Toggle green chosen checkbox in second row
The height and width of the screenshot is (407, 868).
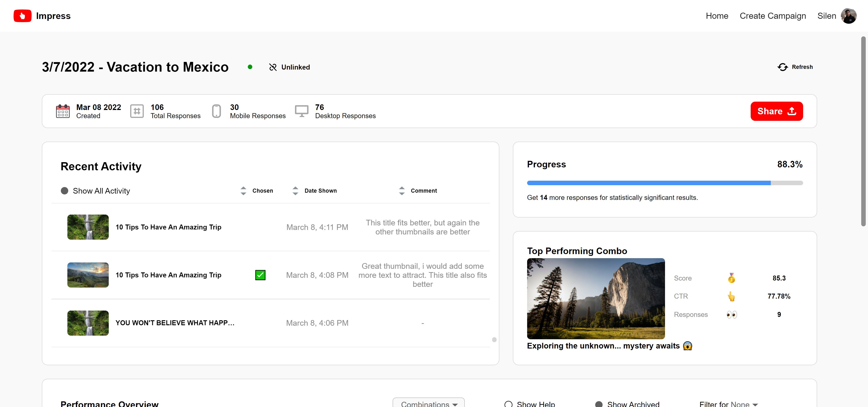point(260,275)
